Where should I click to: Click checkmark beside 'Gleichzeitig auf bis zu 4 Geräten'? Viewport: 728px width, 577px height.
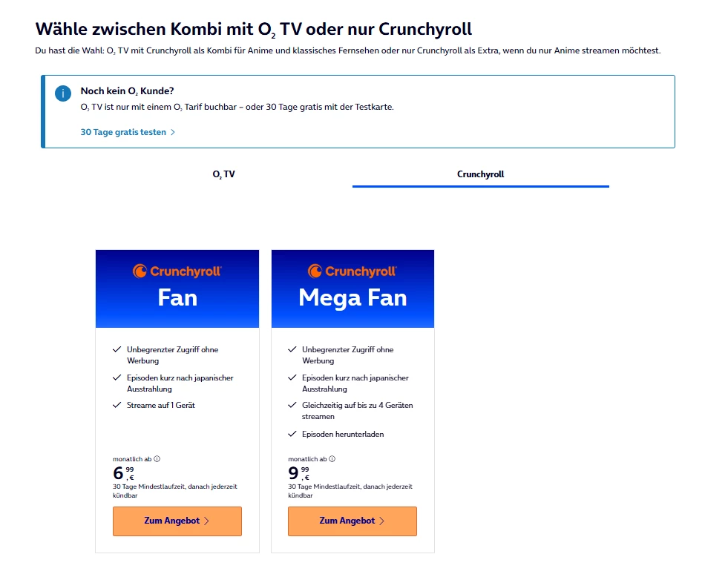[292, 406]
